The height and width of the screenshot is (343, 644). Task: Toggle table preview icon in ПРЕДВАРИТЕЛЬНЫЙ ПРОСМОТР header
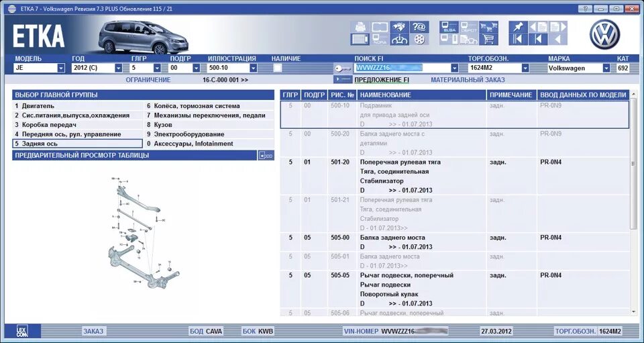coord(266,155)
